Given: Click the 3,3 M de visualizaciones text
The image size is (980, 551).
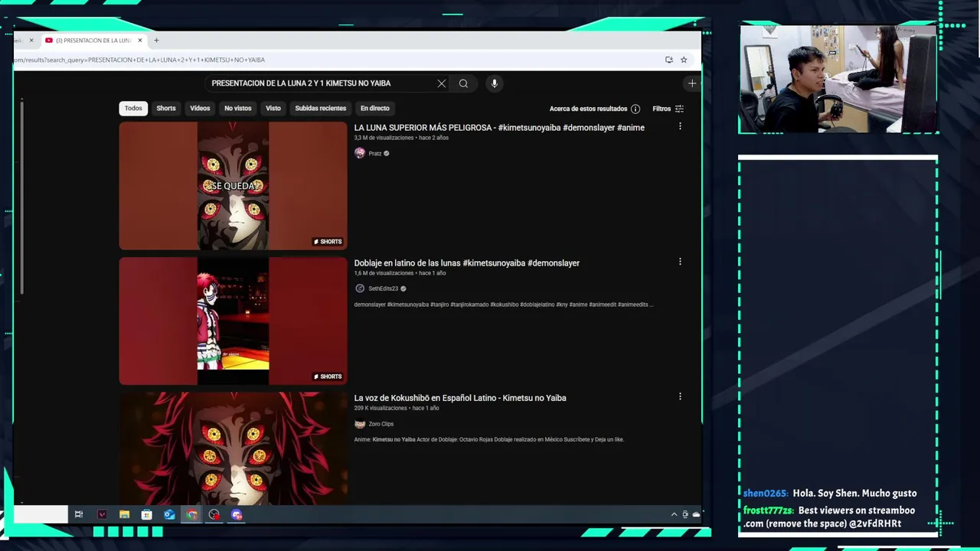Looking at the screenshot, I should 384,138.
